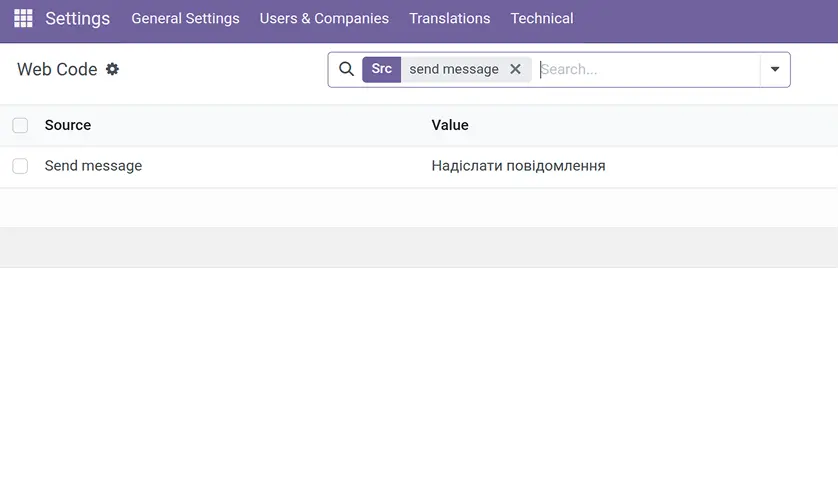Remove the 'send message' search filter
840x497 pixels.
[x=515, y=69]
